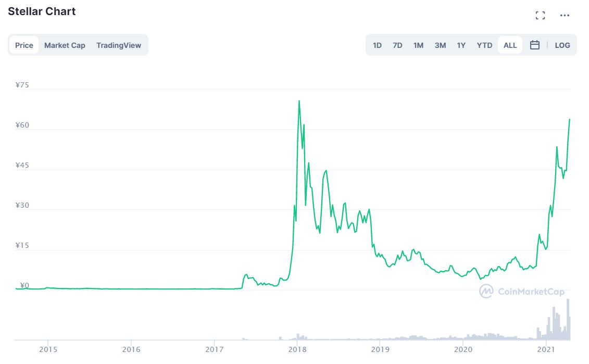Click the 2016 year label

(131, 350)
